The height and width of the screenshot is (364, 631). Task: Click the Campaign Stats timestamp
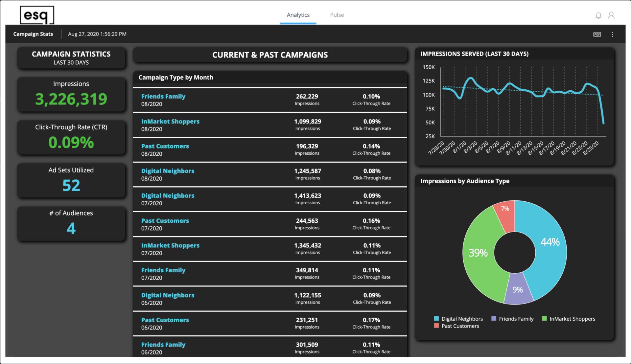tap(97, 34)
